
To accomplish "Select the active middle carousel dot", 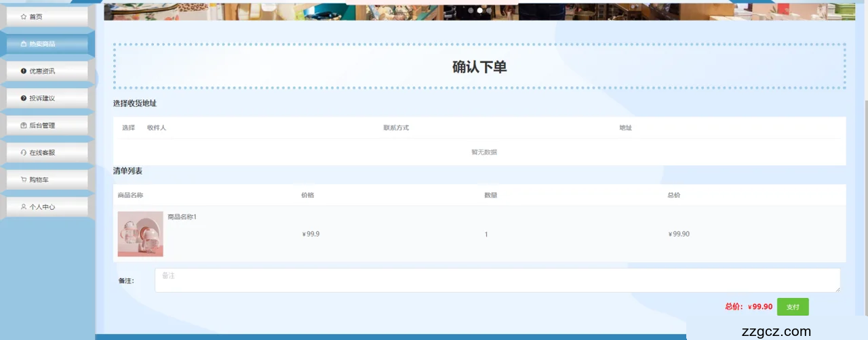I will click(x=480, y=11).
